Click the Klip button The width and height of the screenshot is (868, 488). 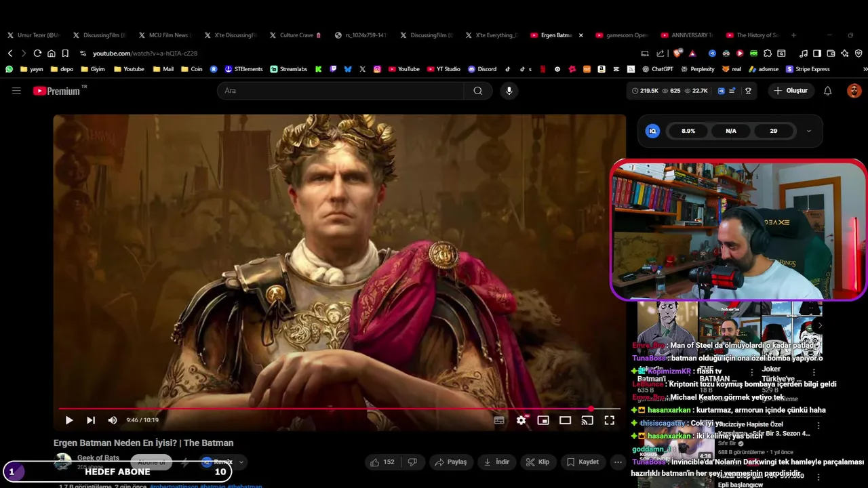[538, 462]
